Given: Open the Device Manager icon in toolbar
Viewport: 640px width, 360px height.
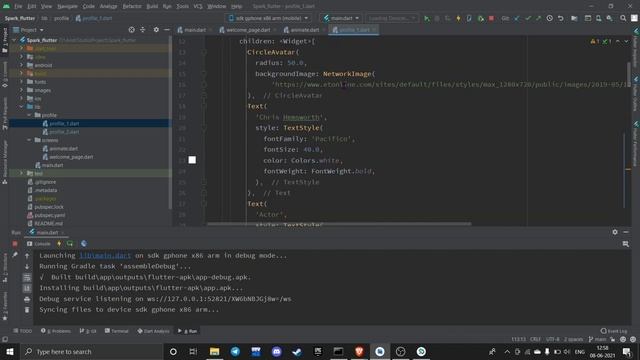Looking at the screenshot, I should 598,18.
